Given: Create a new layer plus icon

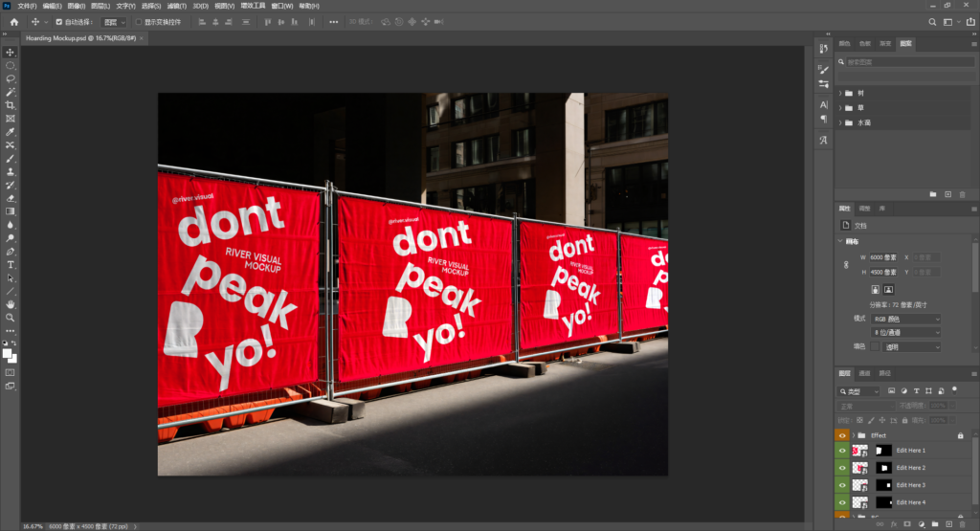Looking at the screenshot, I should coord(948,524).
